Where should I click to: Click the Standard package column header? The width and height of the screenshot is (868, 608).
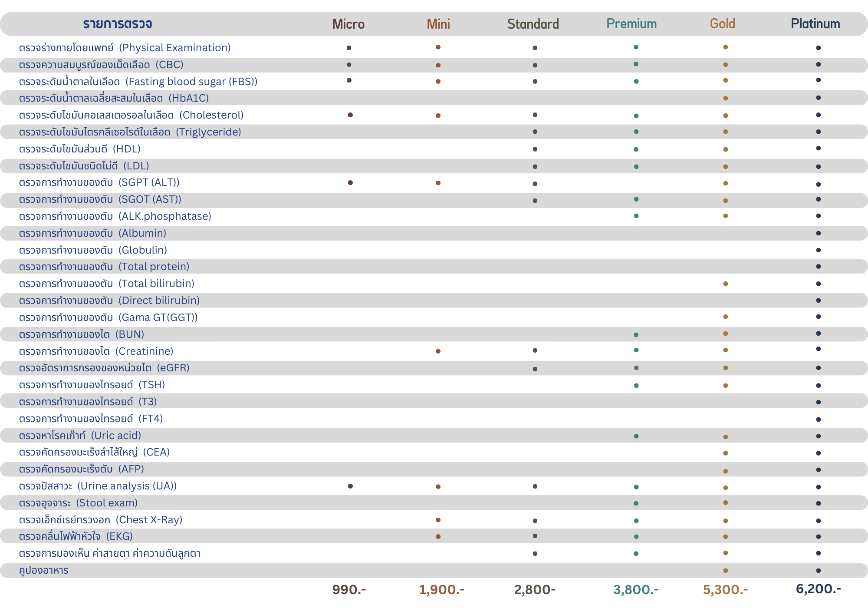click(x=533, y=24)
